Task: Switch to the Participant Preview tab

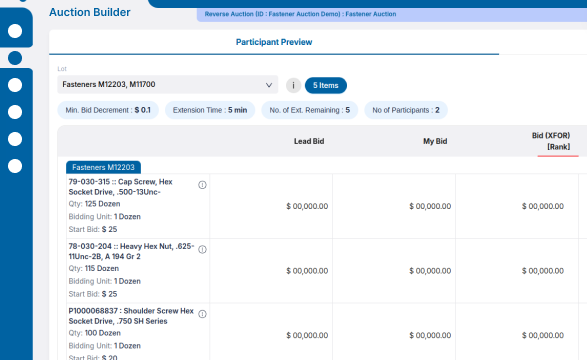Action: pos(274,42)
